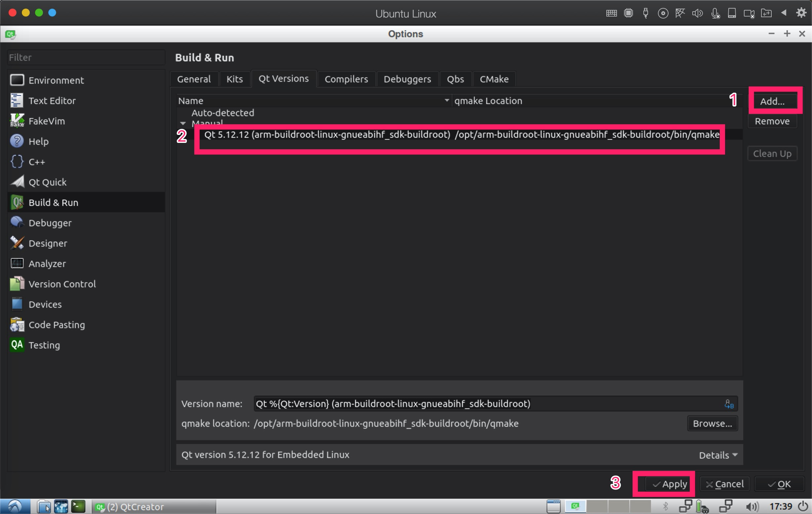Open the Qt Quick settings category
Viewport: 812px width, 514px height.
(86, 182)
